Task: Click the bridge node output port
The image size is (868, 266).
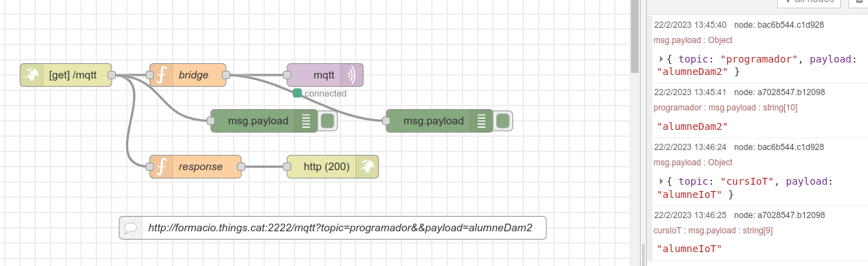Action: (226, 75)
